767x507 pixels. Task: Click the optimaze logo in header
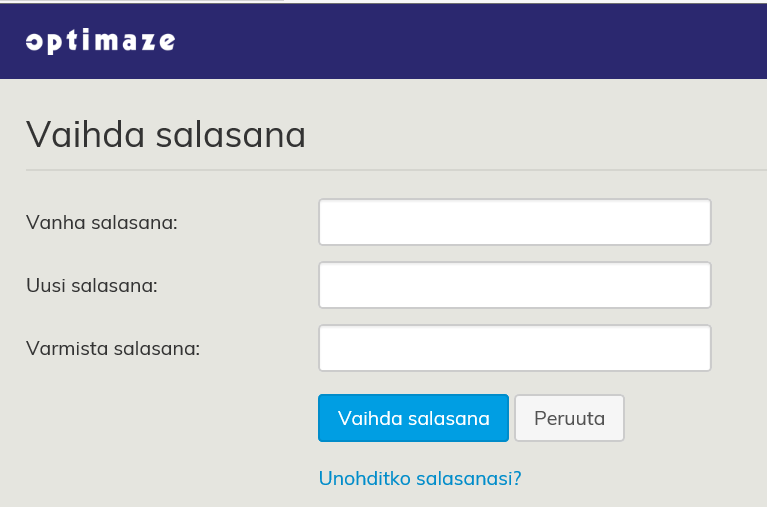tap(101, 41)
